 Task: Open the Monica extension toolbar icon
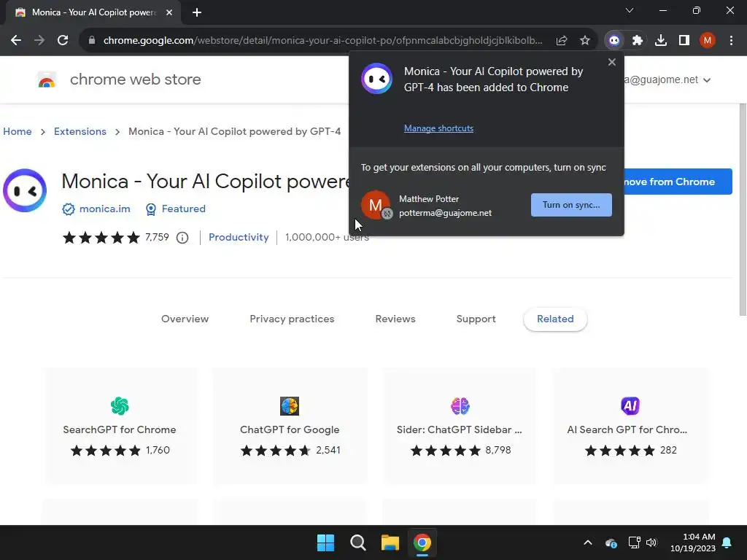614,41
